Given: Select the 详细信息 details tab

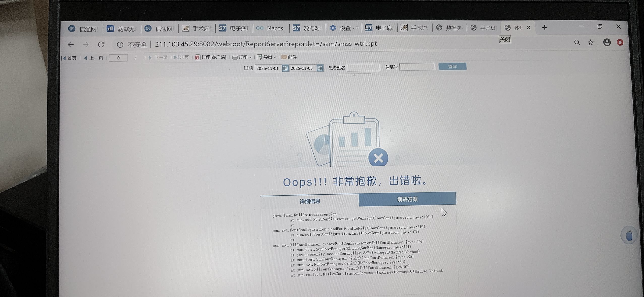Looking at the screenshot, I should (x=310, y=201).
